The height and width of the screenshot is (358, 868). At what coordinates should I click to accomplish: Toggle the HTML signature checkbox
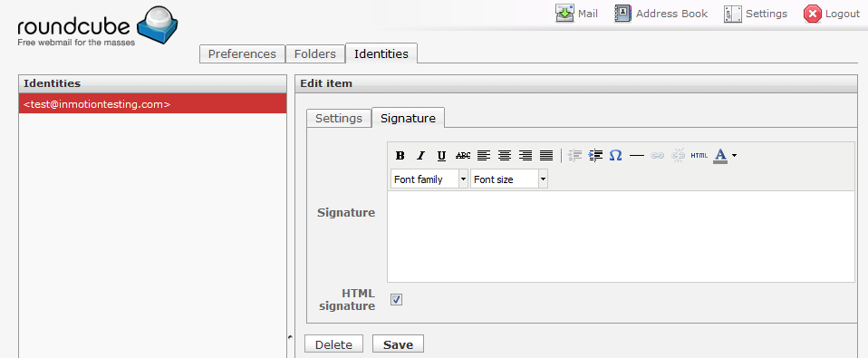(396, 299)
